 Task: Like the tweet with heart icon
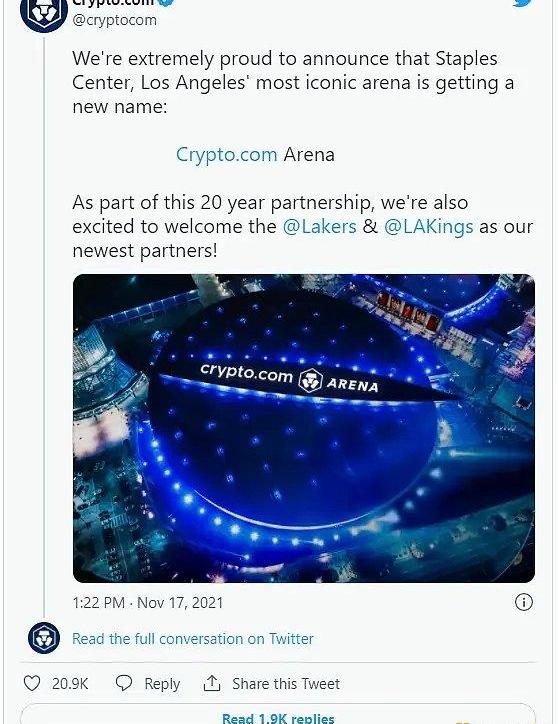[x=32, y=683]
